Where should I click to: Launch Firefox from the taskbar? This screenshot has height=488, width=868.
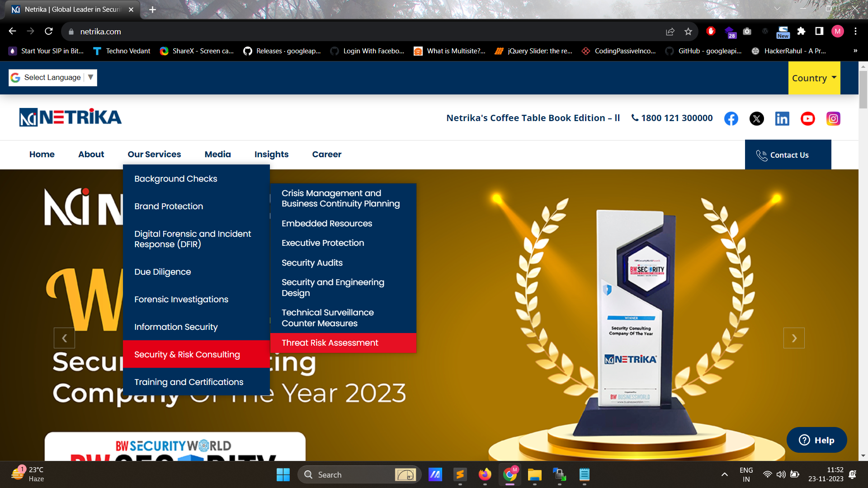coord(485,474)
